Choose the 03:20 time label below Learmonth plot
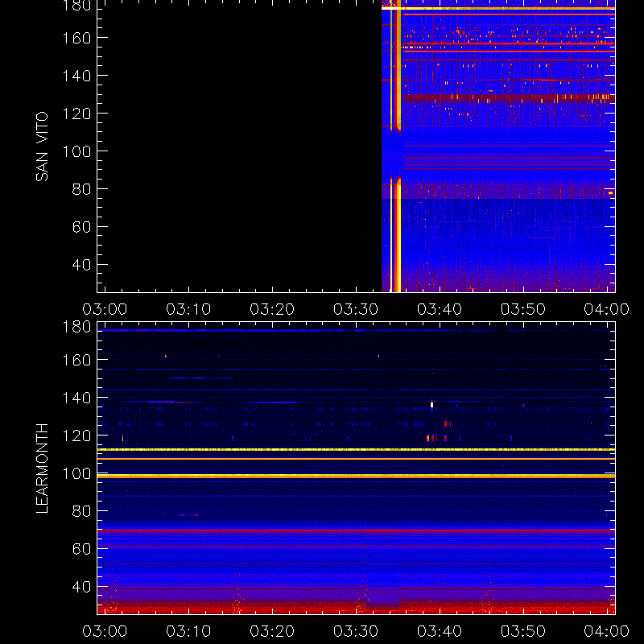 272,631
